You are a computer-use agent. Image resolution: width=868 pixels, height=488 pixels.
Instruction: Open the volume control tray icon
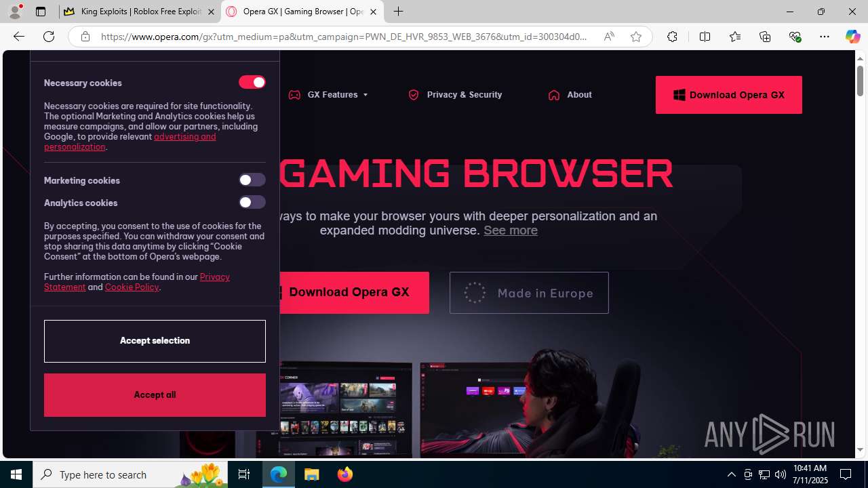[x=780, y=474]
